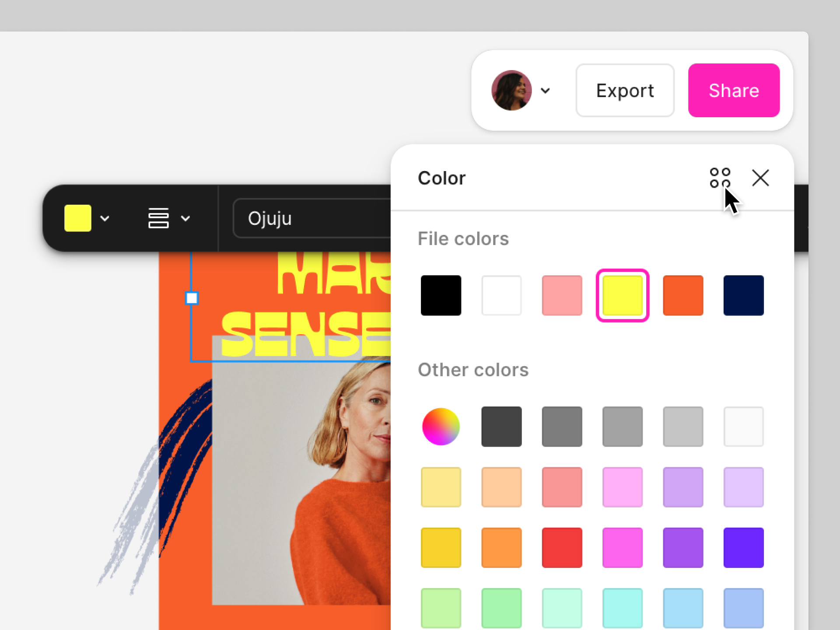Expand the alignment dropdown chevron
The height and width of the screenshot is (630, 840).
coord(185,218)
